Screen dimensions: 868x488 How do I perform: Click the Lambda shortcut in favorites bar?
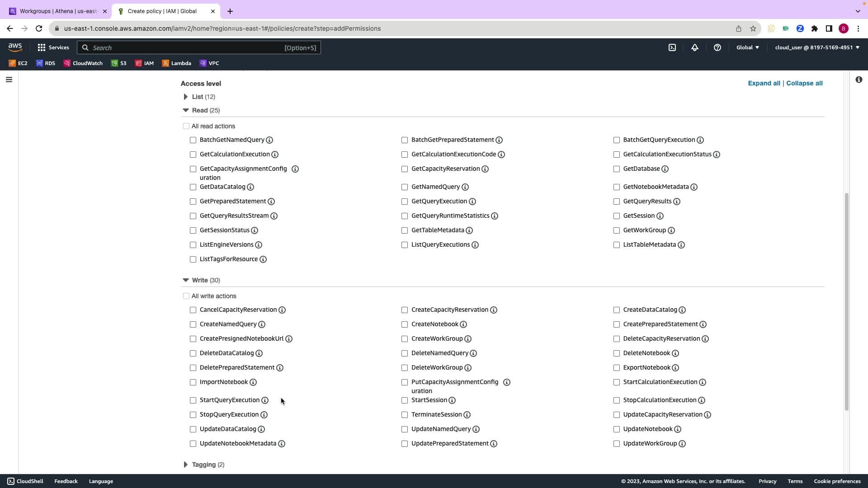[x=176, y=63]
